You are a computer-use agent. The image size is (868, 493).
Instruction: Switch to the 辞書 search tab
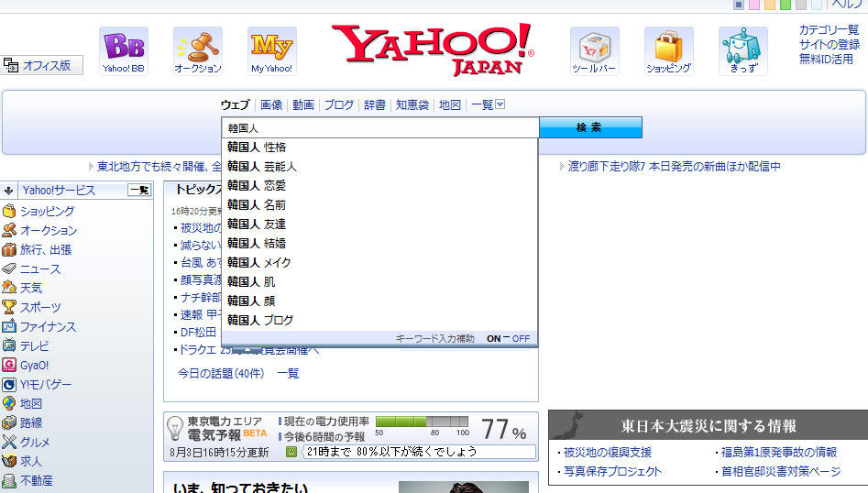pyautogui.click(x=375, y=104)
